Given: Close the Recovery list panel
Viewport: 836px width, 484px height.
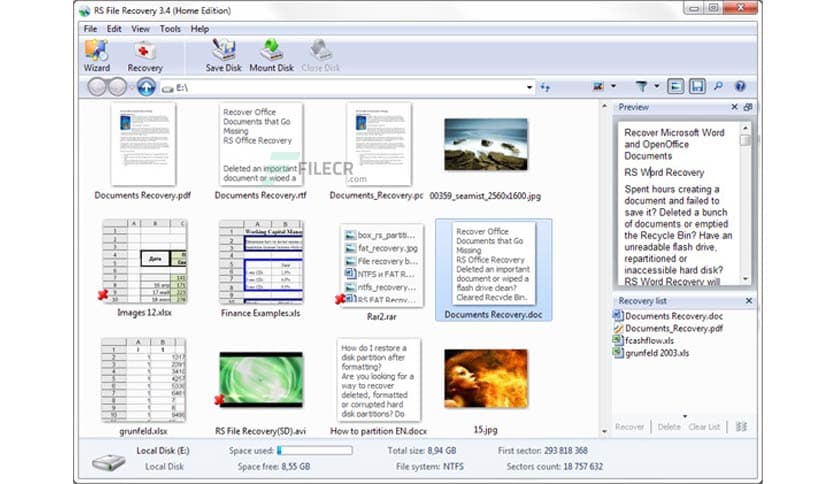Looking at the screenshot, I should pos(748,301).
